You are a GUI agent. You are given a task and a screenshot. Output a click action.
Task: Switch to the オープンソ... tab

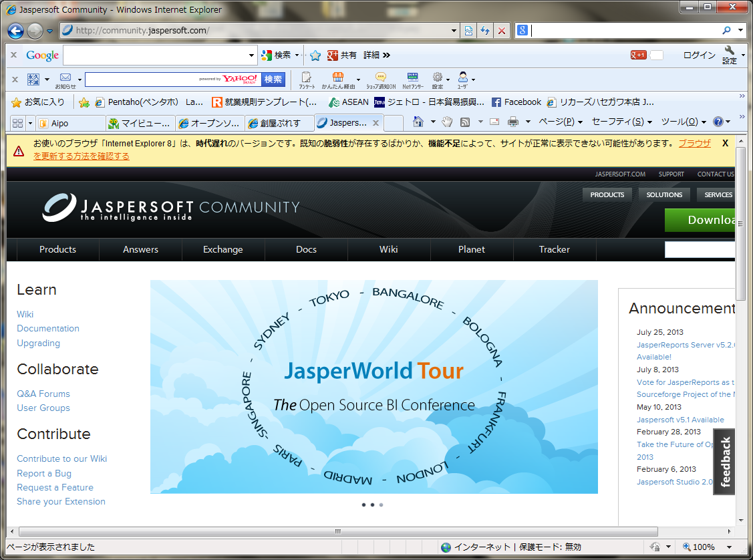(210, 124)
